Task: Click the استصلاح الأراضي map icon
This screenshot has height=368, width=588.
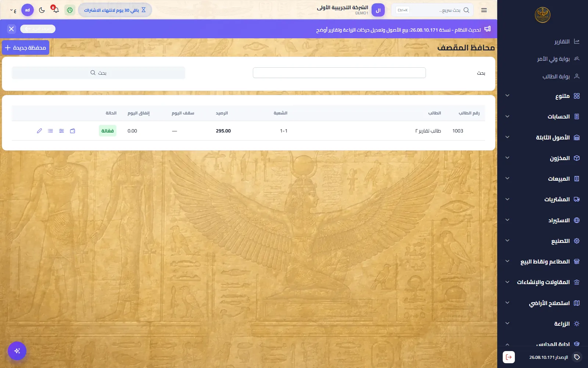Action: 577,303
